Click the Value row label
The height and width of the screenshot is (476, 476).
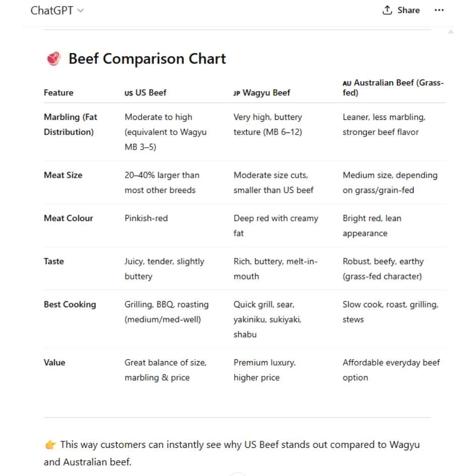(x=54, y=363)
